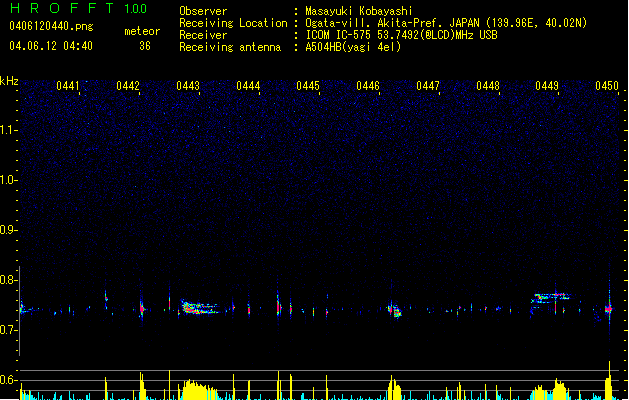Click the 0441 time marker
This screenshot has width=629, height=400.
tap(68, 86)
